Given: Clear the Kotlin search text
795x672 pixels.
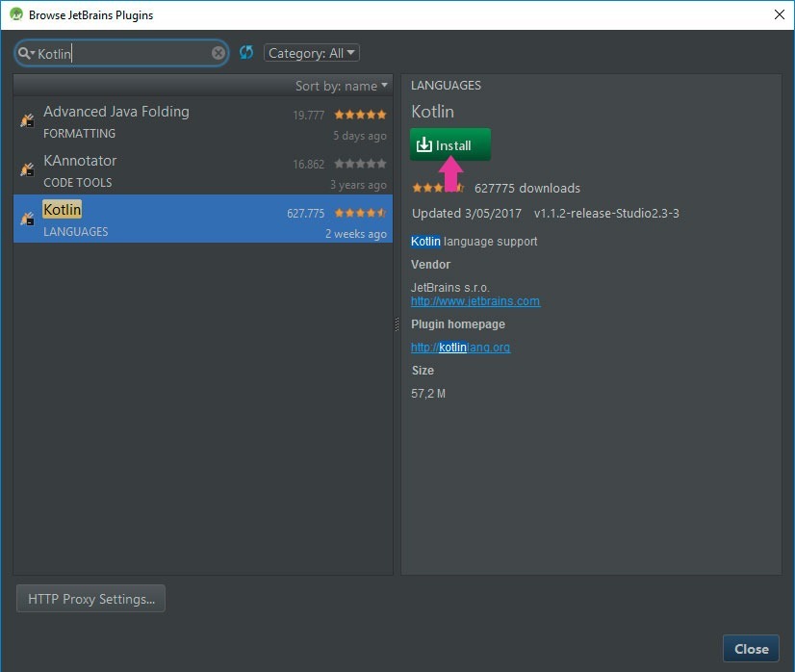Looking at the screenshot, I should 218,53.
